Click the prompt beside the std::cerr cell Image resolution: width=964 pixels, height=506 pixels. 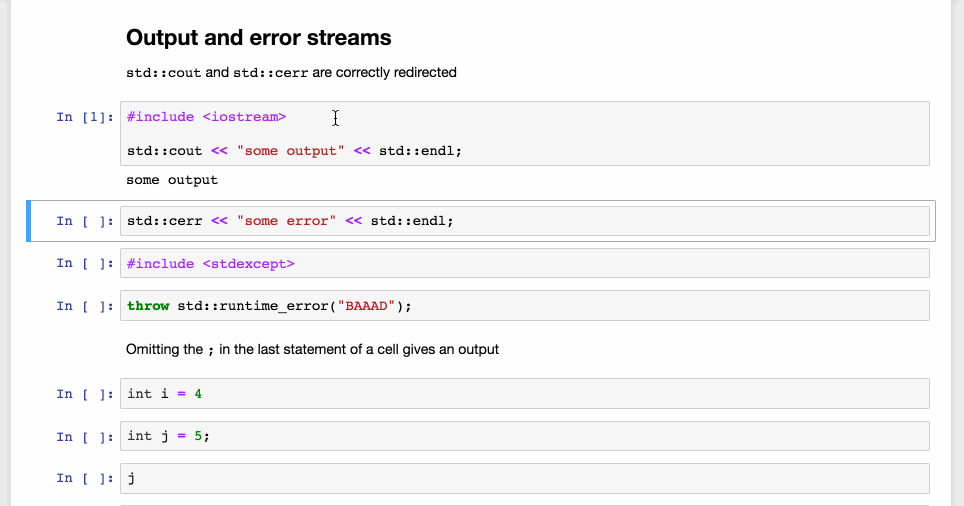point(84,221)
